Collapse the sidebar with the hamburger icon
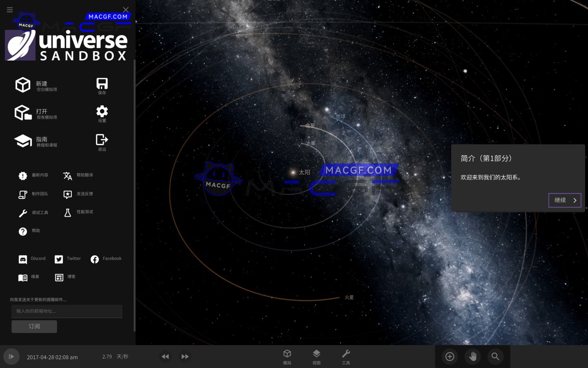 [x=9, y=10]
